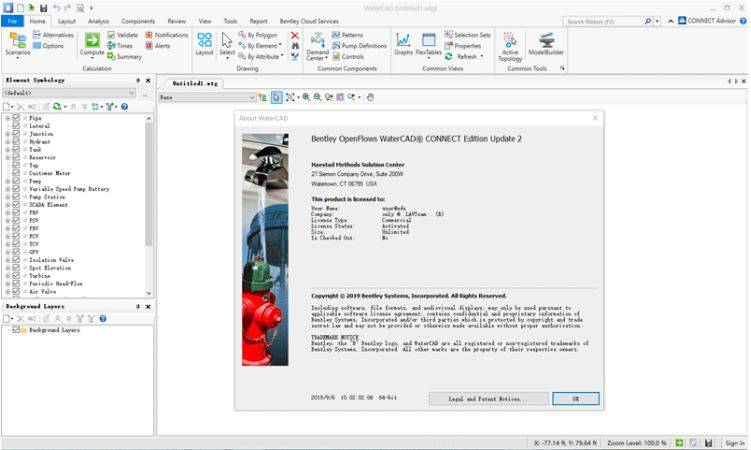The width and height of the screenshot is (751, 450).
Task: Open Demand Center tool
Action: pyautogui.click(x=318, y=46)
